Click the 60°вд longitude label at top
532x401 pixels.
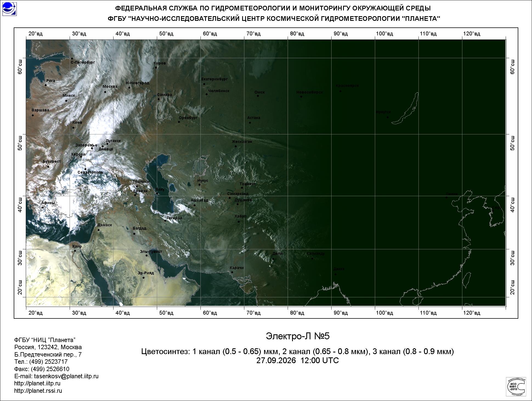point(210,34)
